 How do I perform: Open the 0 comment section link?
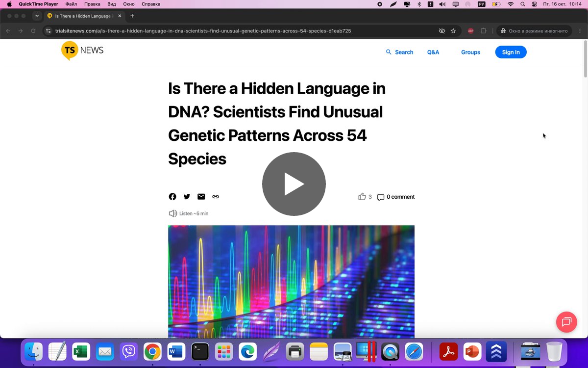tap(396, 197)
